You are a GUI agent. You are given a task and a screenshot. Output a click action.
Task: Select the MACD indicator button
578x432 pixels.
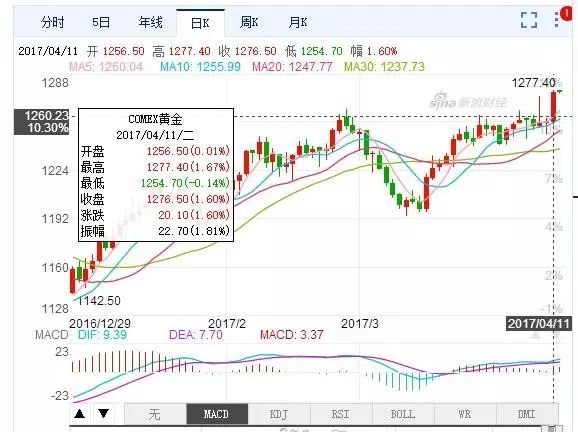point(217,414)
